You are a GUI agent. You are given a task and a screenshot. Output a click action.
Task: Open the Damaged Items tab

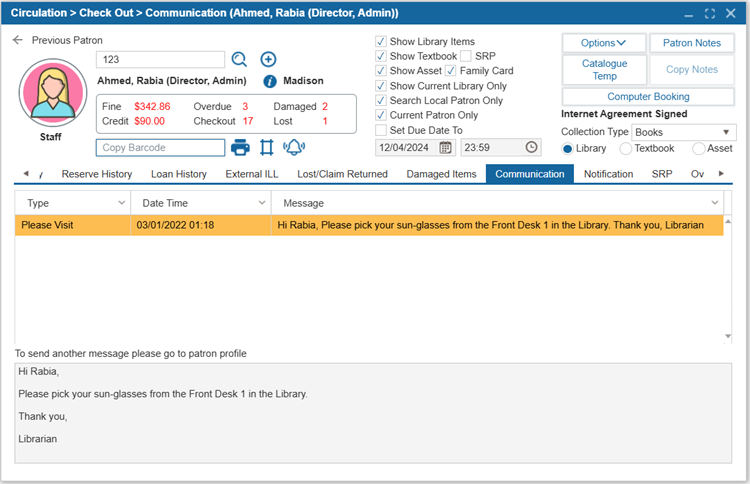click(x=441, y=174)
